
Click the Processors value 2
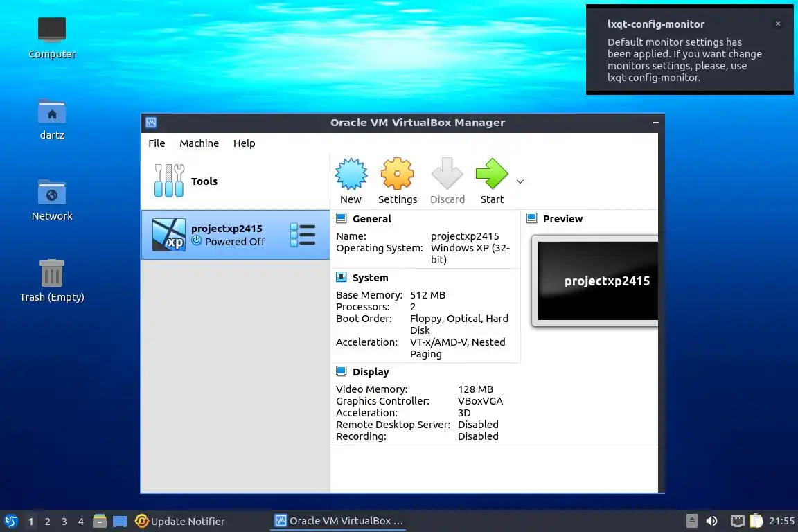point(413,306)
